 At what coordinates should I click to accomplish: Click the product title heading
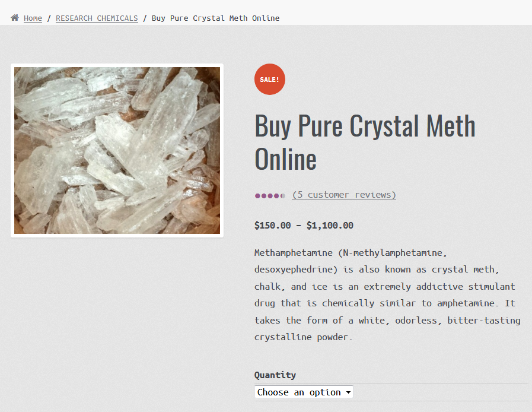pyautogui.click(x=365, y=142)
